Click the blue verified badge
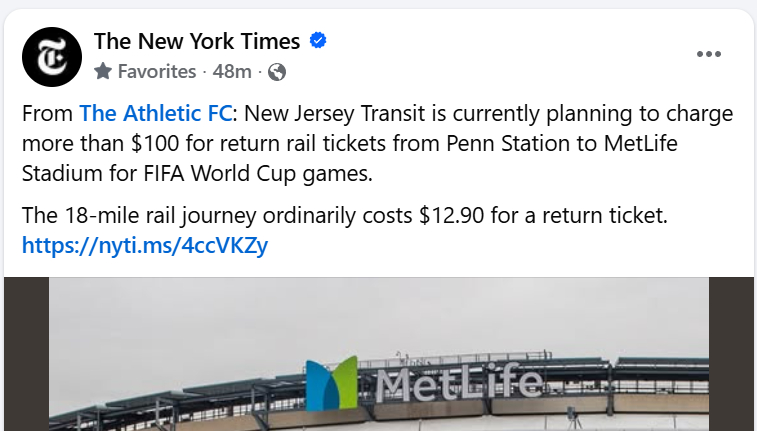 [319, 41]
